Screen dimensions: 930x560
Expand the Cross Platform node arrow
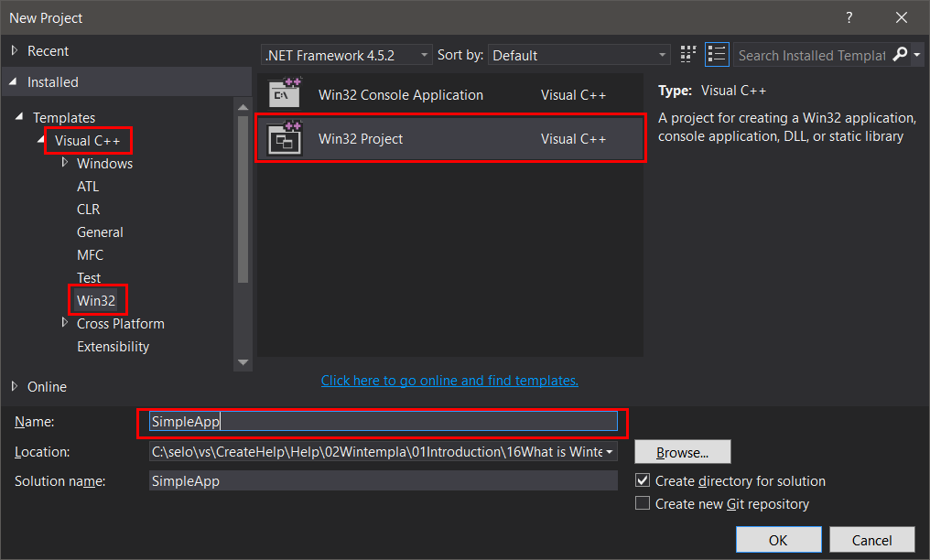click(65, 322)
